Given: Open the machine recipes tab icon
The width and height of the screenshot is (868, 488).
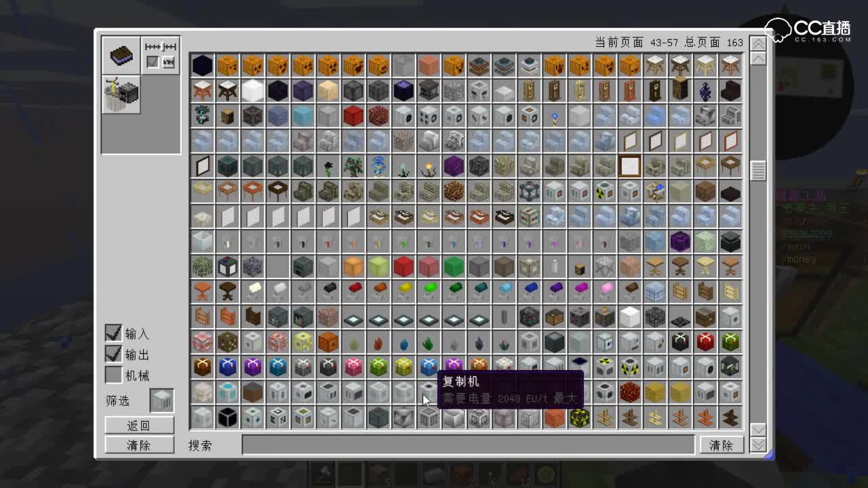Looking at the screenshot, I should (x=121, y=94).
